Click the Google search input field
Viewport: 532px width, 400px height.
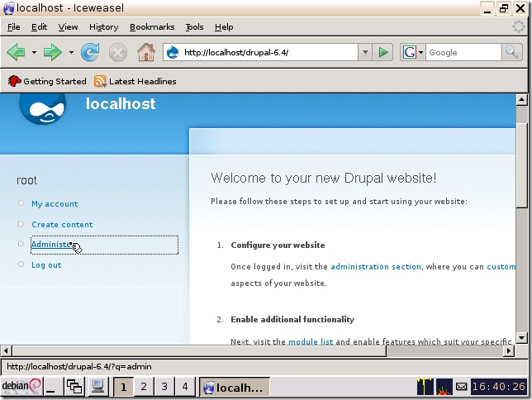click(463, 53)
